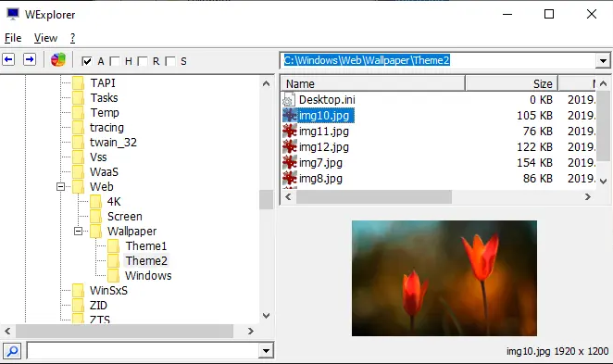Image resolution: width=613 pixels, height=364 pixels.
Task: Sort files by the Name column header
Action: 373,83
